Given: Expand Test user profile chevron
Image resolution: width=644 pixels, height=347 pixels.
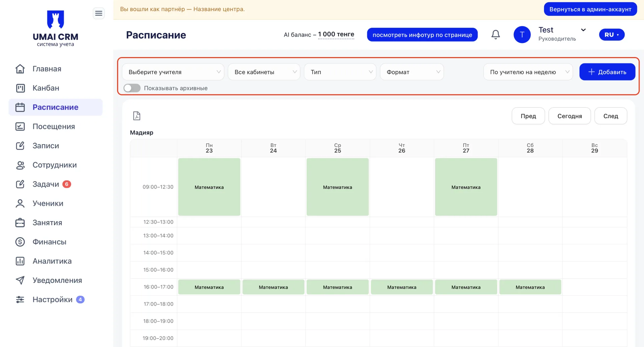Looking at the screenshot, I should pyautogui.click(x=583, y=30).
